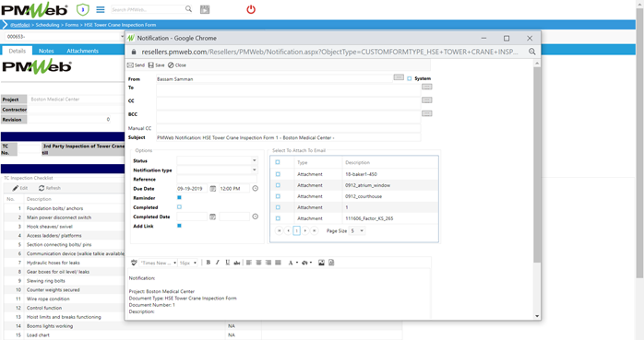Open the font color picker
Screen dimensions: 644x340
[292, 263]
